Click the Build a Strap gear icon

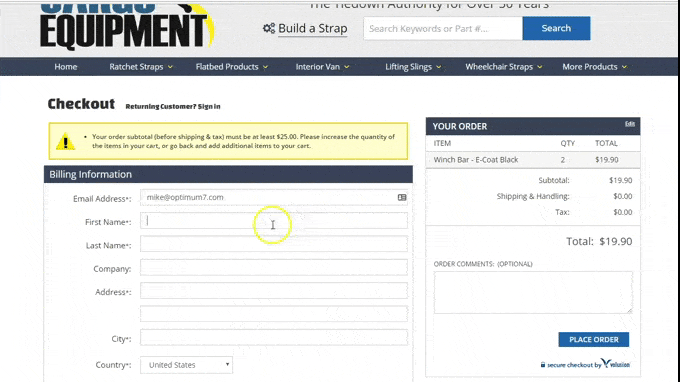coord(269,29)
